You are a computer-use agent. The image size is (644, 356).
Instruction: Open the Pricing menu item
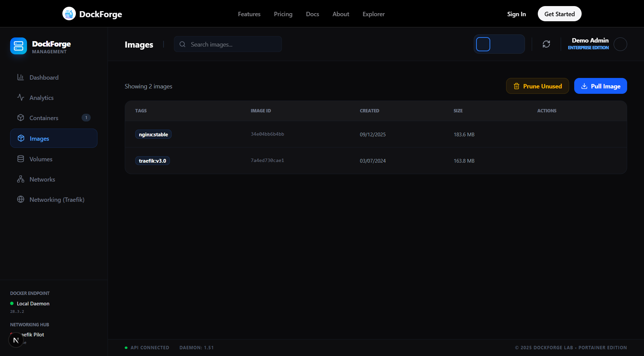point(283,14)
